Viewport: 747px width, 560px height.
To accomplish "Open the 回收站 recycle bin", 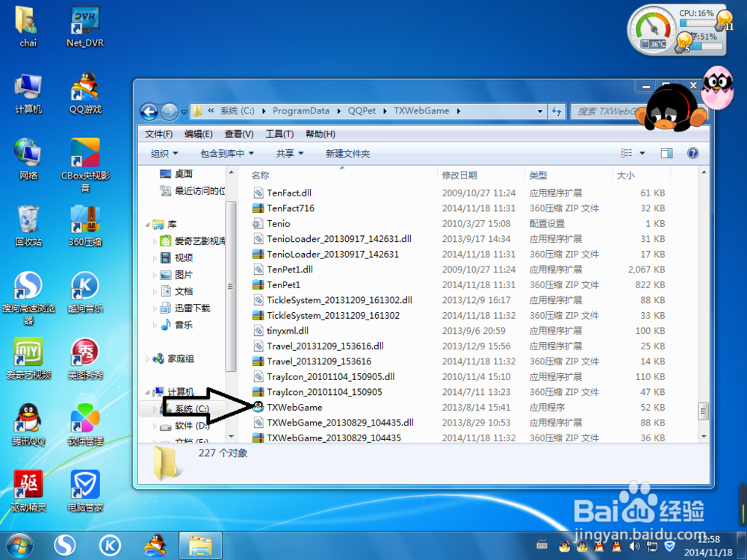I will (28, 225).
